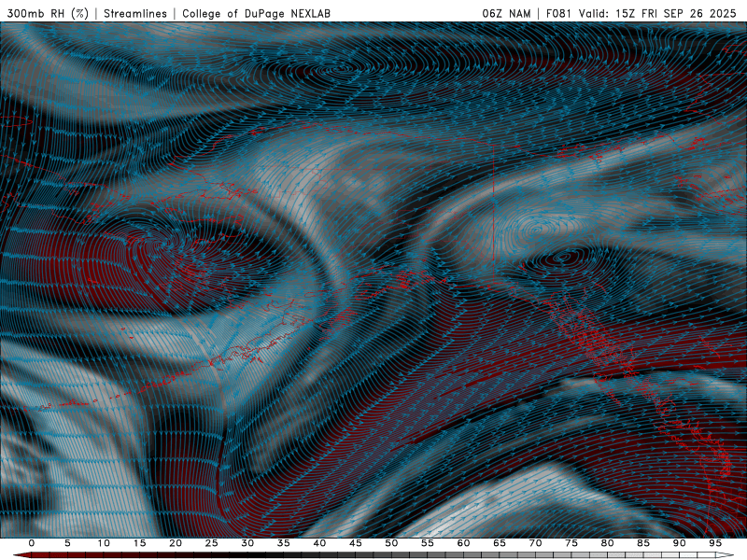Click the "95" tick label on color scale

715,543
